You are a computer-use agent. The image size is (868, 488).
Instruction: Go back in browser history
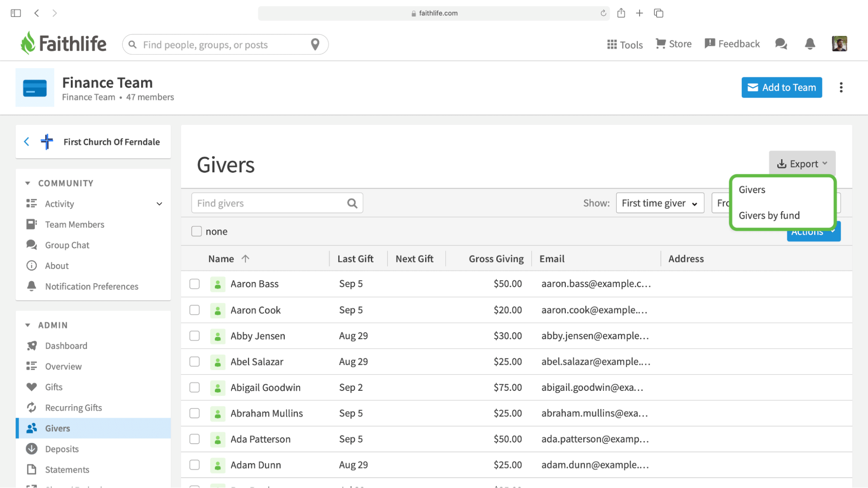tap(37, 13)
